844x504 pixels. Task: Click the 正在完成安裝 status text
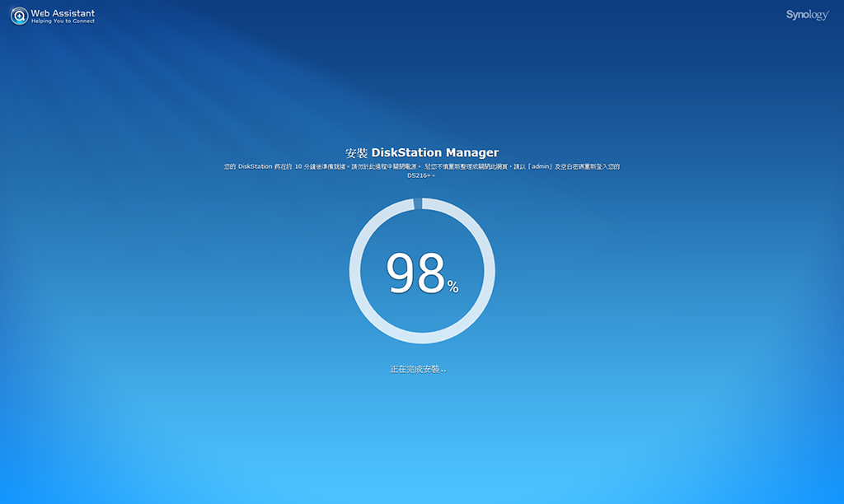pyautogui.click(x=418, y=369)
